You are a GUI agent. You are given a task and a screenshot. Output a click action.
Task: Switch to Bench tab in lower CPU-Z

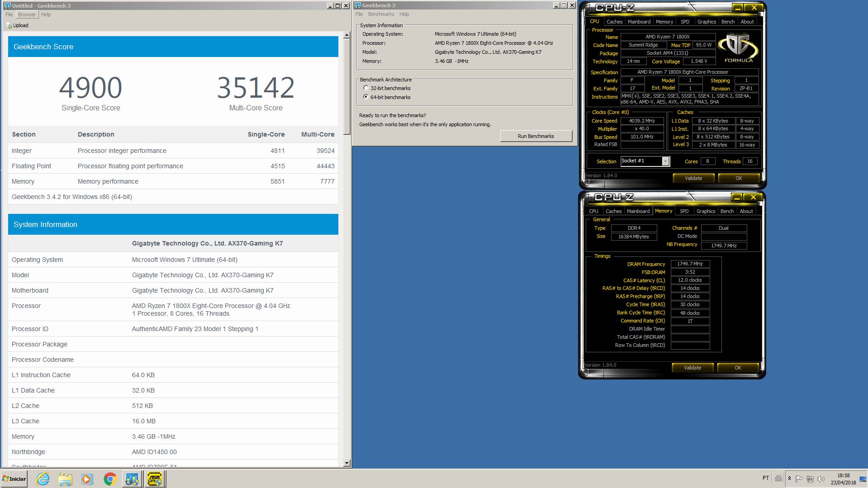coord(727,211)
